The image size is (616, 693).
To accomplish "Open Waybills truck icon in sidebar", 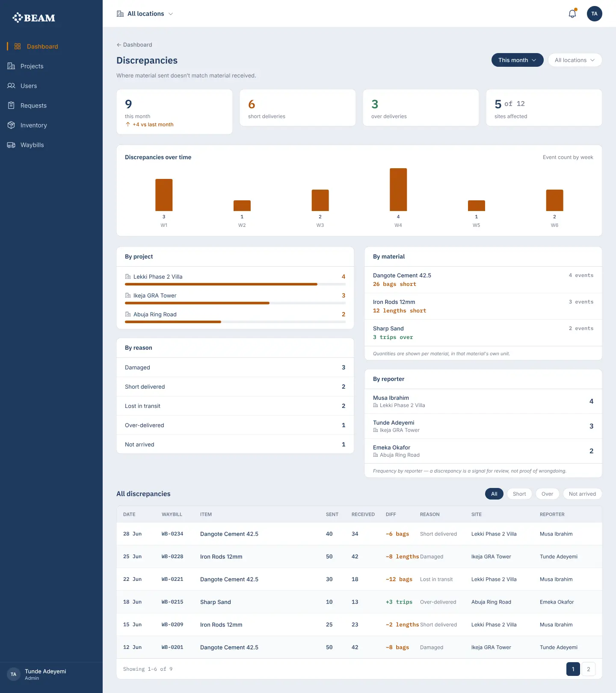I will [x=11, y=145].
